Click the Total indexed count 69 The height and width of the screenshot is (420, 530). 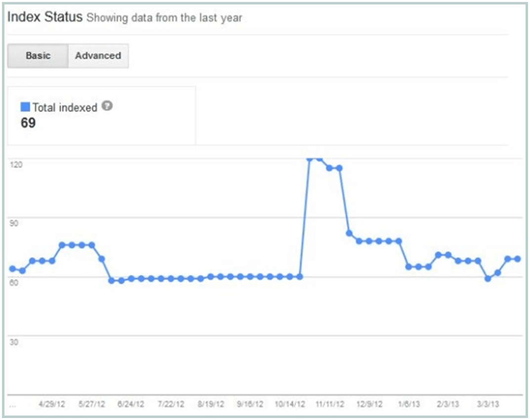[x=28, y=123]
